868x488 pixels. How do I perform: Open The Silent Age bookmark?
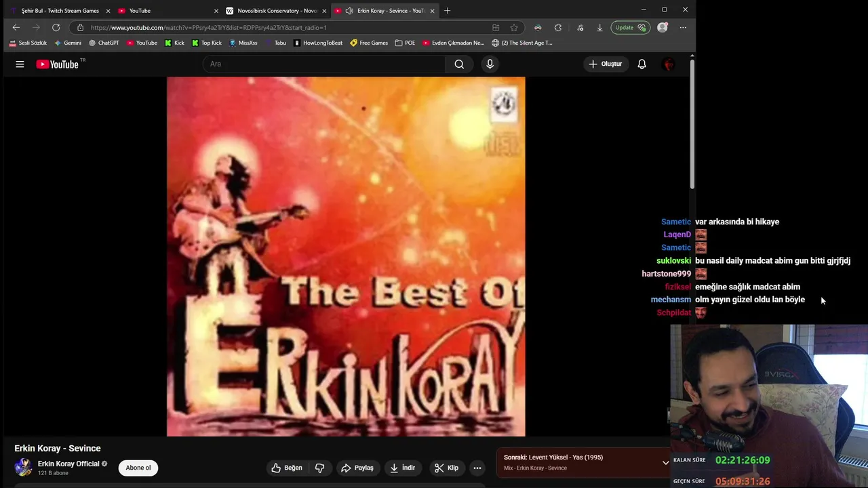(x=522, y=43)
